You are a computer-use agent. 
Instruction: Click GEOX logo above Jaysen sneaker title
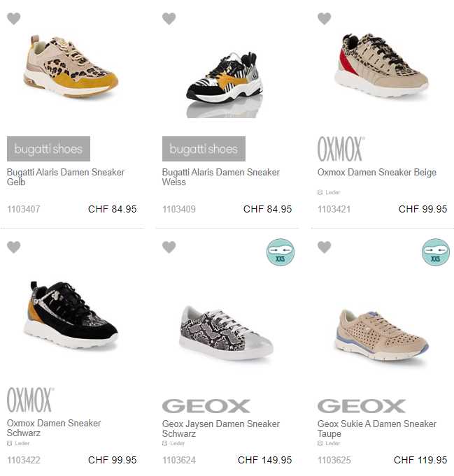click(x=206, y=406)
